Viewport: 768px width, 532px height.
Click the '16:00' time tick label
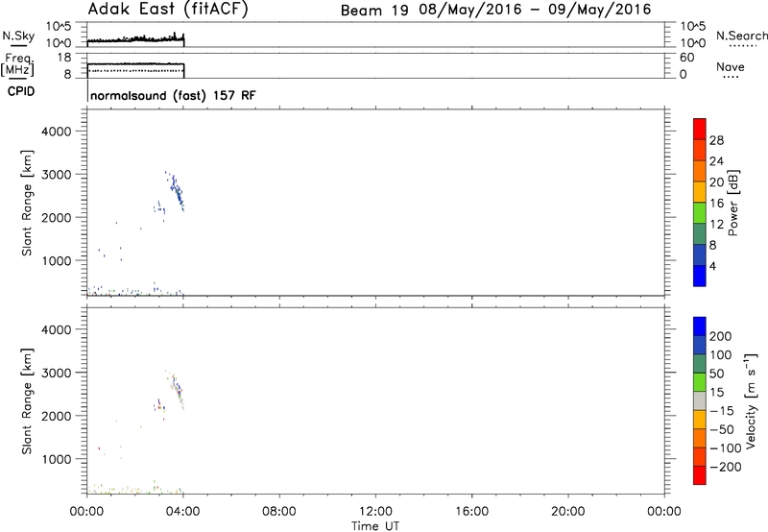coord(471,512)
